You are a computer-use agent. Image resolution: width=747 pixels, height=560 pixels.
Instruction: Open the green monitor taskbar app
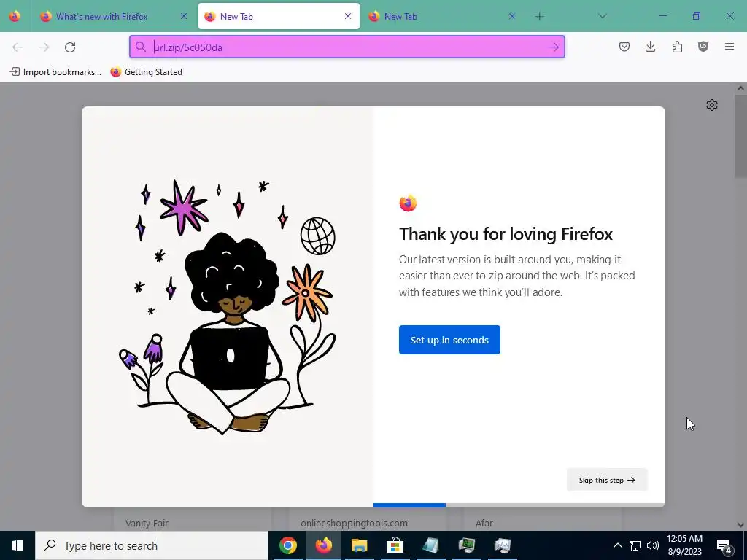tap(466, 545)
